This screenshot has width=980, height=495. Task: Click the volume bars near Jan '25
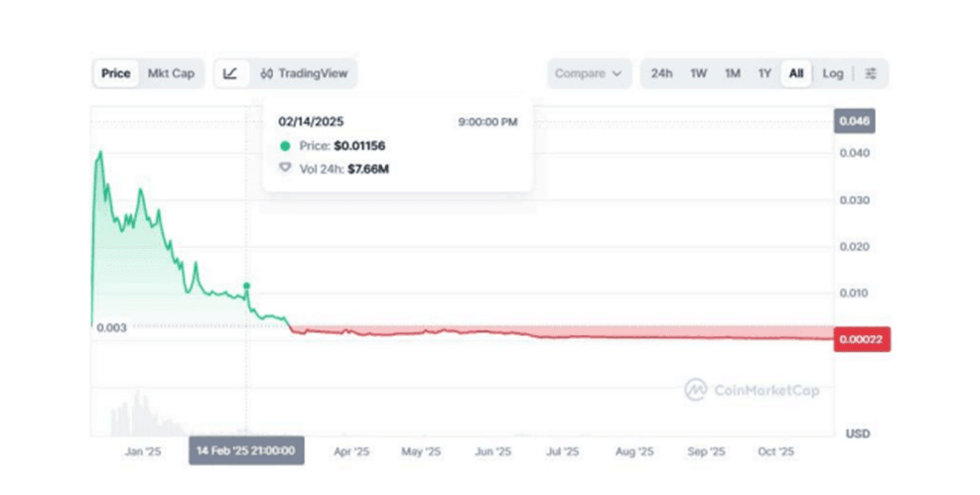click(x=134, y=415)
